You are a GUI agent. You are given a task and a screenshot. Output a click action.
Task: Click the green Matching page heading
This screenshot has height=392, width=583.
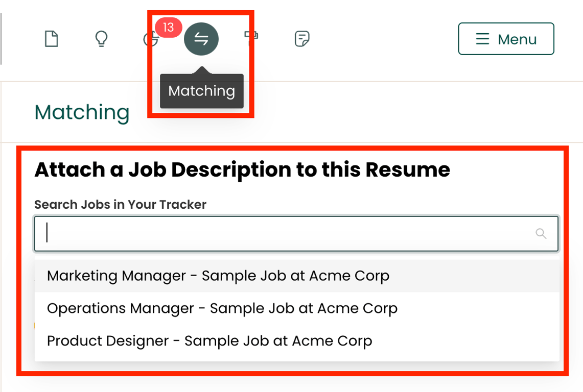click(82, 112)
